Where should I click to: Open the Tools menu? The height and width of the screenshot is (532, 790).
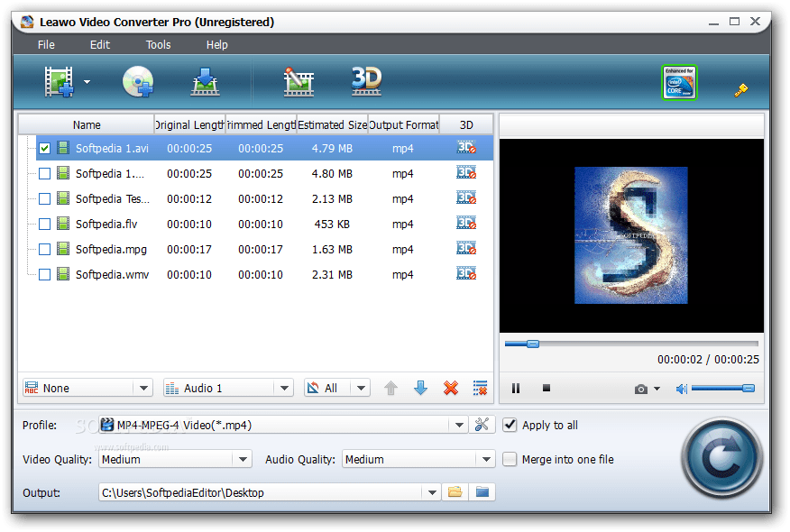tap(158, 44)
